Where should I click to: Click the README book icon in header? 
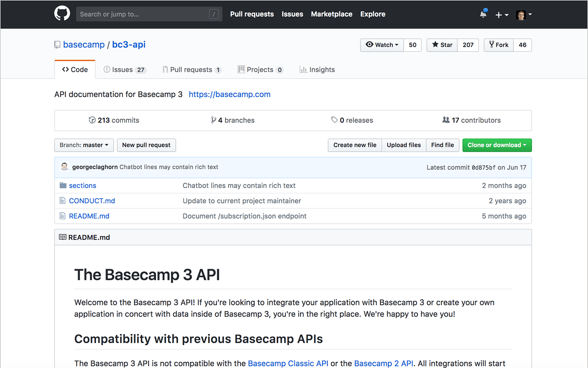[63, 237]
